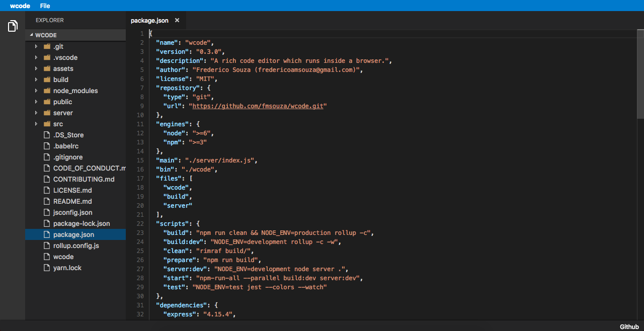
Task: Open the Github link in the status bar
Action: click(x=629, y=326)
